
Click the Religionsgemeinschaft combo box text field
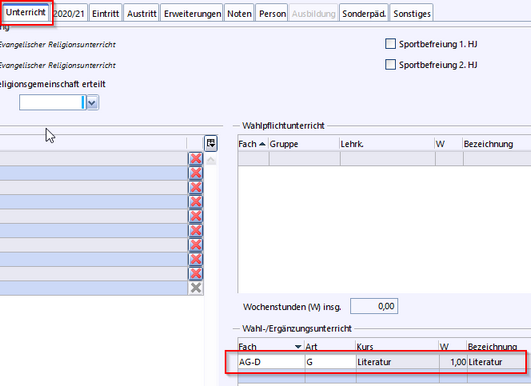point(52,103)
